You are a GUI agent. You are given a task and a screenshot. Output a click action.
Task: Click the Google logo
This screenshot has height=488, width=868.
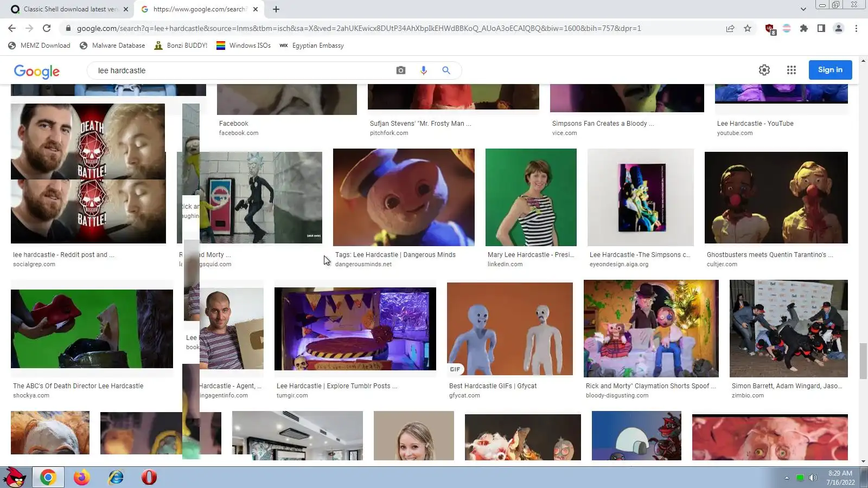(x=37, y=71)
